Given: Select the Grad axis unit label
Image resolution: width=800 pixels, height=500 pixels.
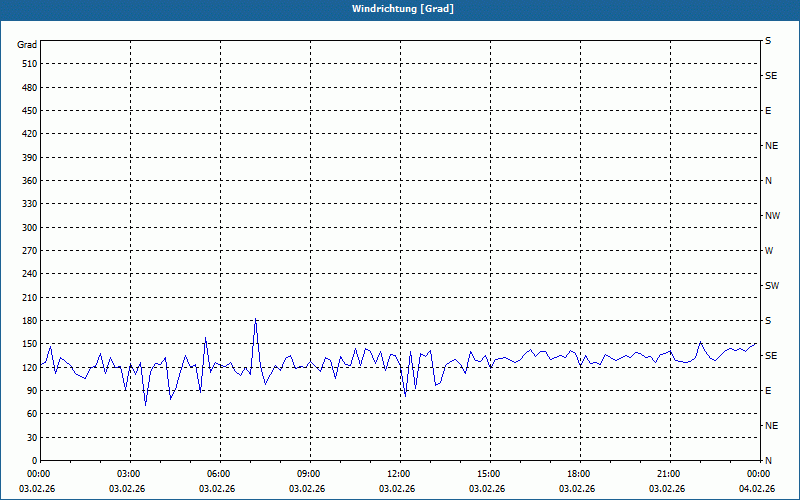Looking at the screenshot, I should pos(27,45).
